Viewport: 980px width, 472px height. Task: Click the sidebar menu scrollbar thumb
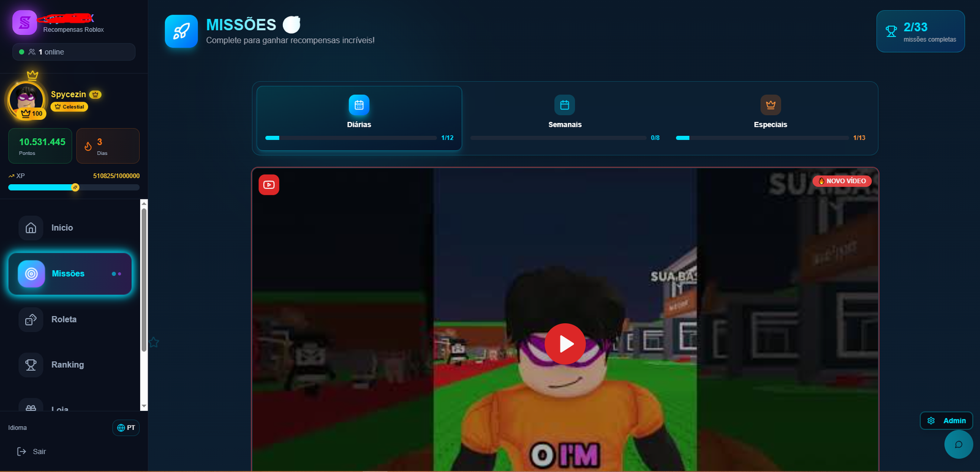pyautogui.click(x=144, y=280)
